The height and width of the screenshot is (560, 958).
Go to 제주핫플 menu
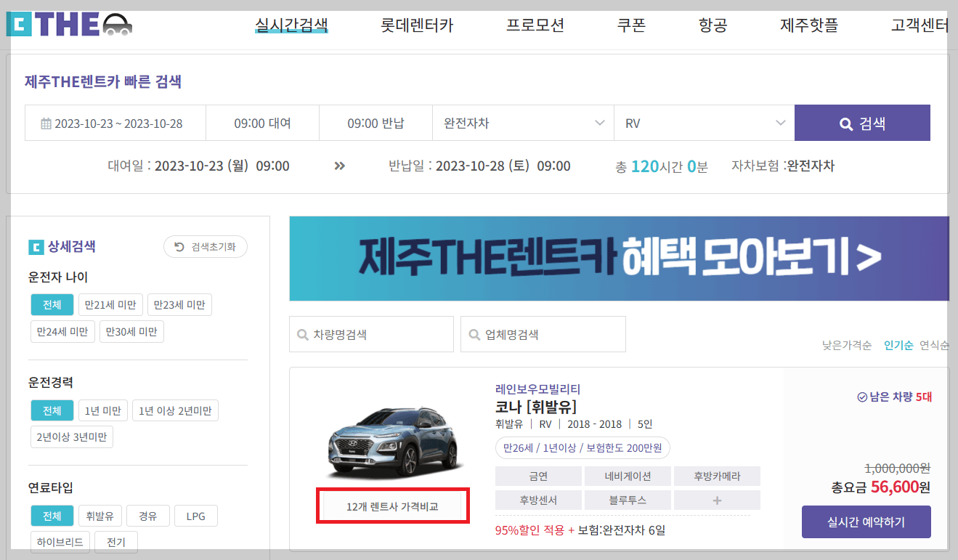pos(809,25)
